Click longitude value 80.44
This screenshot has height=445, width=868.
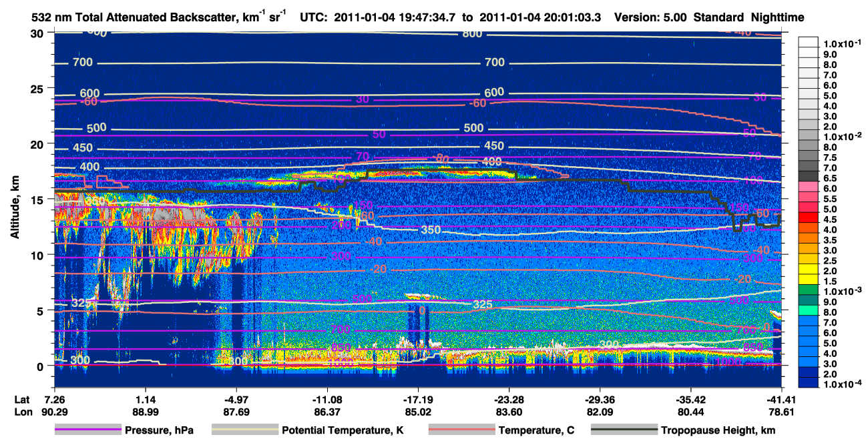tap(690, 412)
